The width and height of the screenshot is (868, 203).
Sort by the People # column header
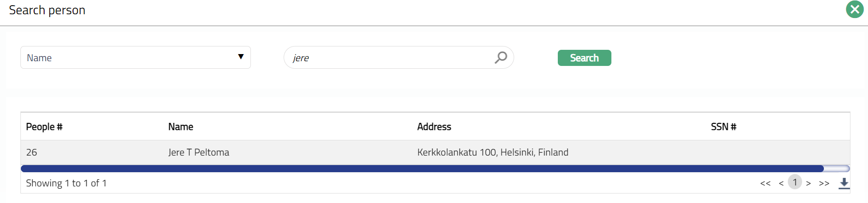coord(44,127)
